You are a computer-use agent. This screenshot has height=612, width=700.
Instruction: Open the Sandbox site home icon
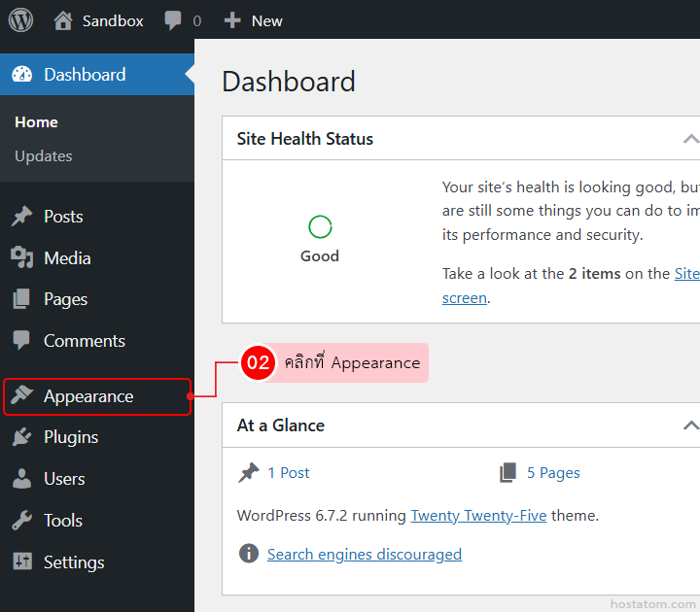[63, 20]
